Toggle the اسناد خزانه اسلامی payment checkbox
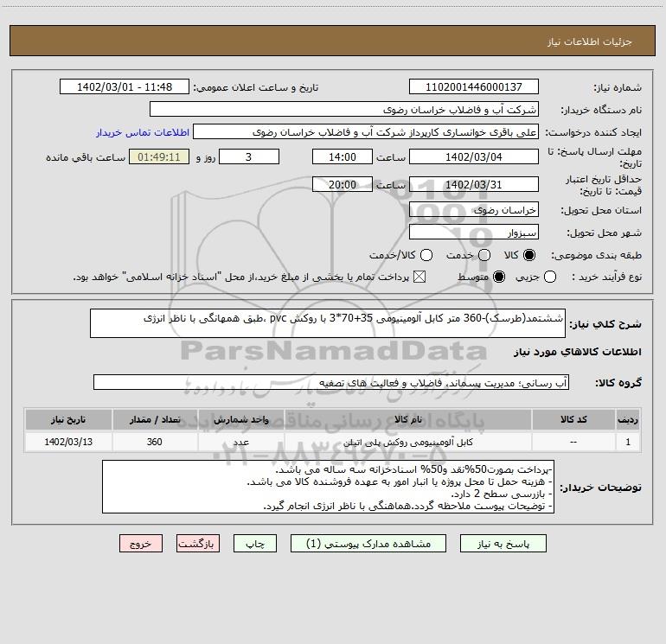Image resolution: width=666 pixels, height=644 pixels. coord(419,277)
